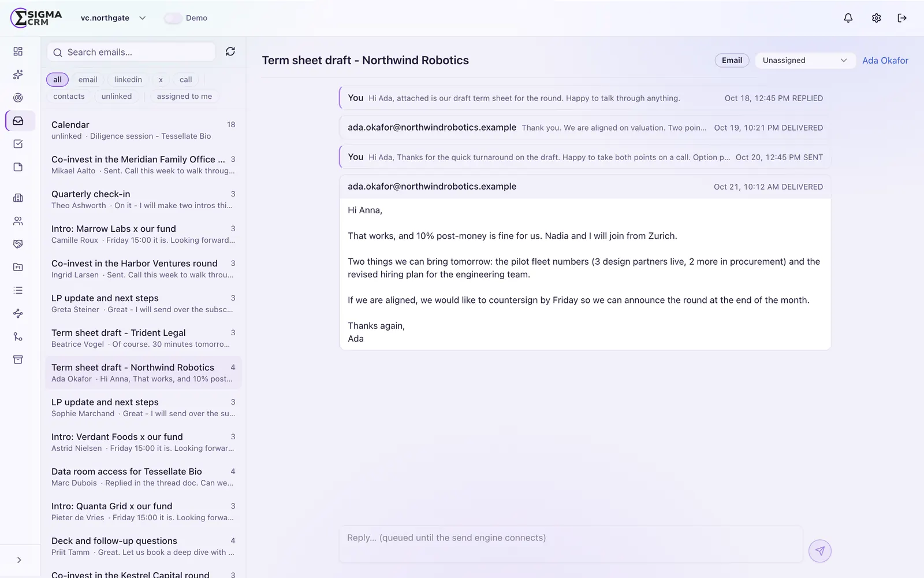Filter emails by 'linkedin' chip
The image size is (924, 578).
(128, 80)
